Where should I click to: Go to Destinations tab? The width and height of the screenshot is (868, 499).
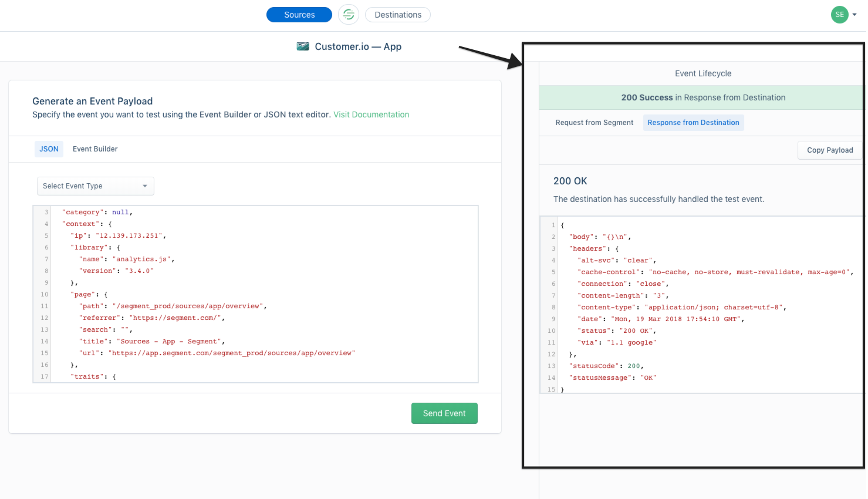(398, 15)
